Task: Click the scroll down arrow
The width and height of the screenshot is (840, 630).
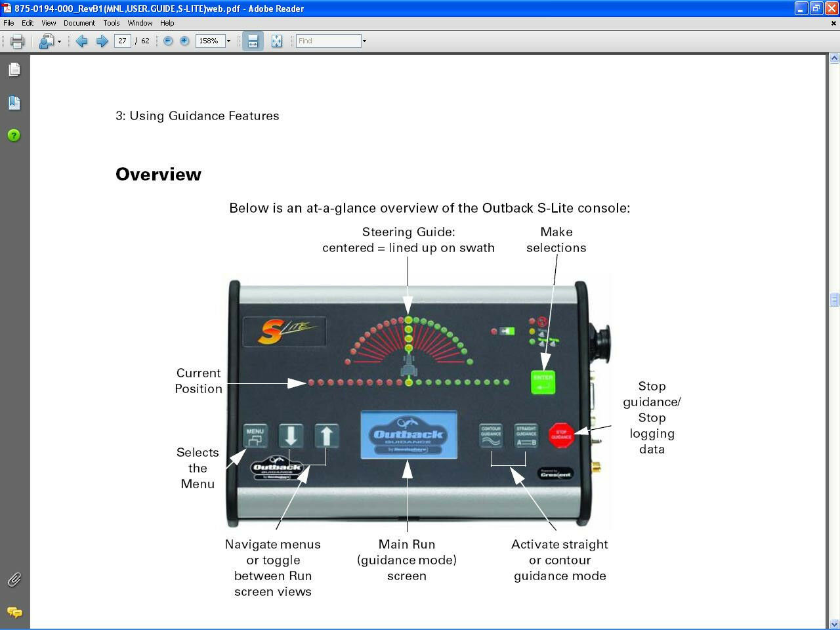Action: [834, 624]
